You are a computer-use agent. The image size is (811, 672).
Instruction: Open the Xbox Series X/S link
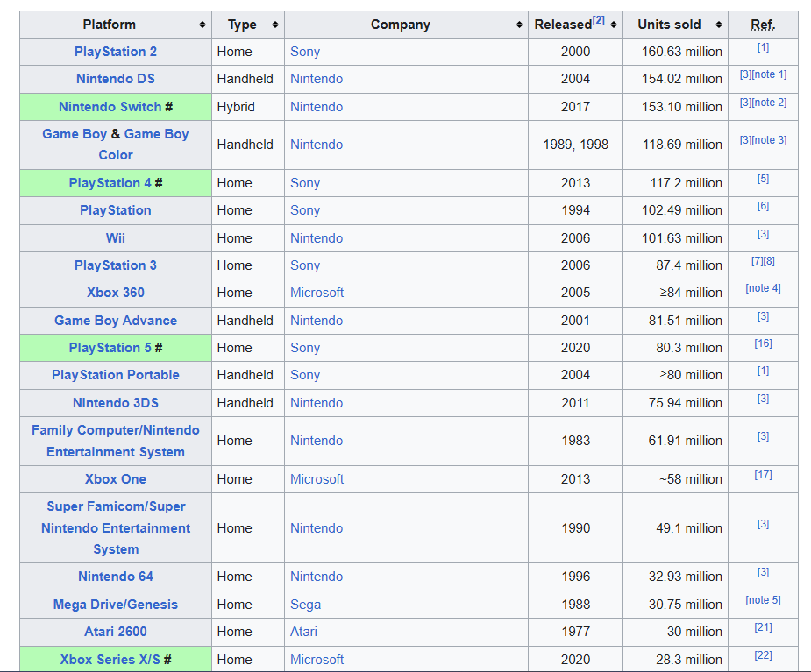click(110, 660)
